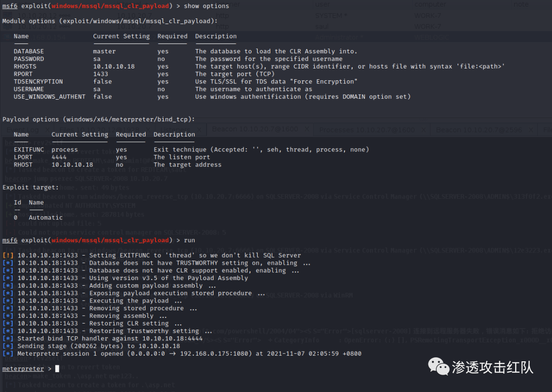Click the meterpreter prompt text

tap(23, 369)
